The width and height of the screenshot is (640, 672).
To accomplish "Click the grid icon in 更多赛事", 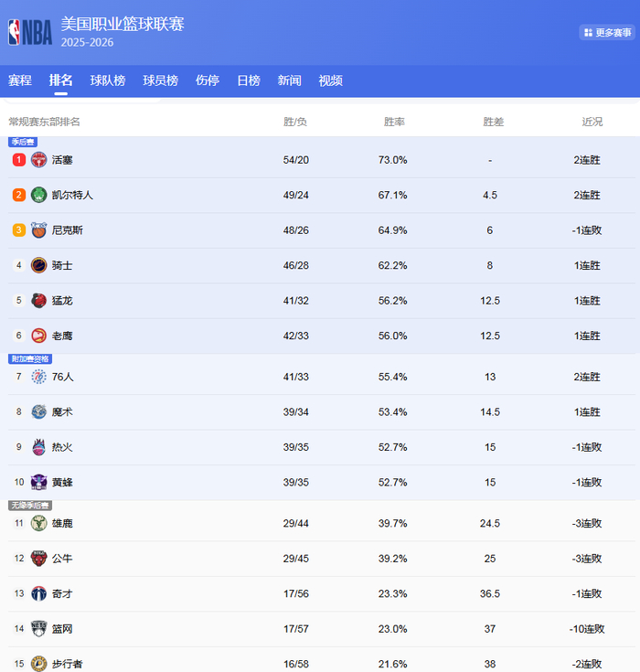I will (x=588, y=33).
